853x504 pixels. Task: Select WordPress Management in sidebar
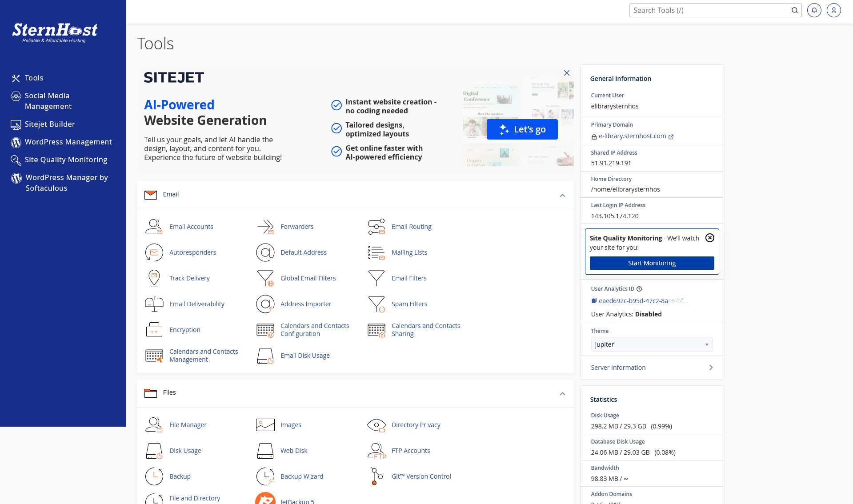pos(68,142)
